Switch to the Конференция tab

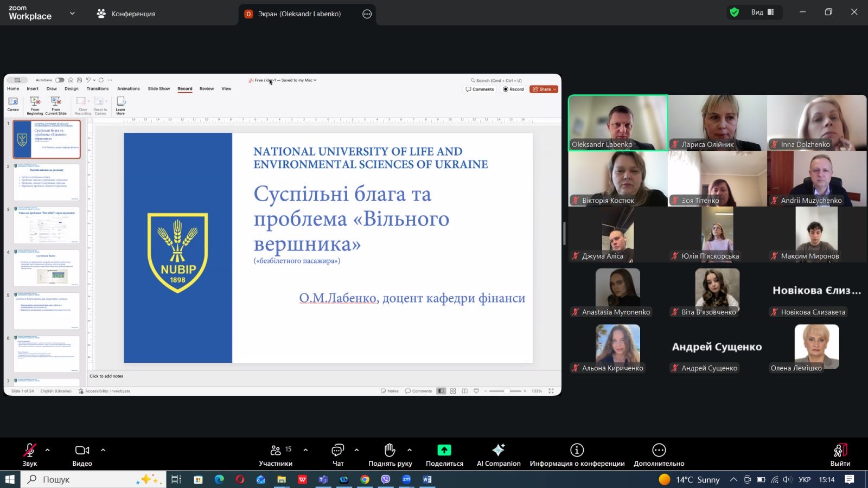(126, 14)
